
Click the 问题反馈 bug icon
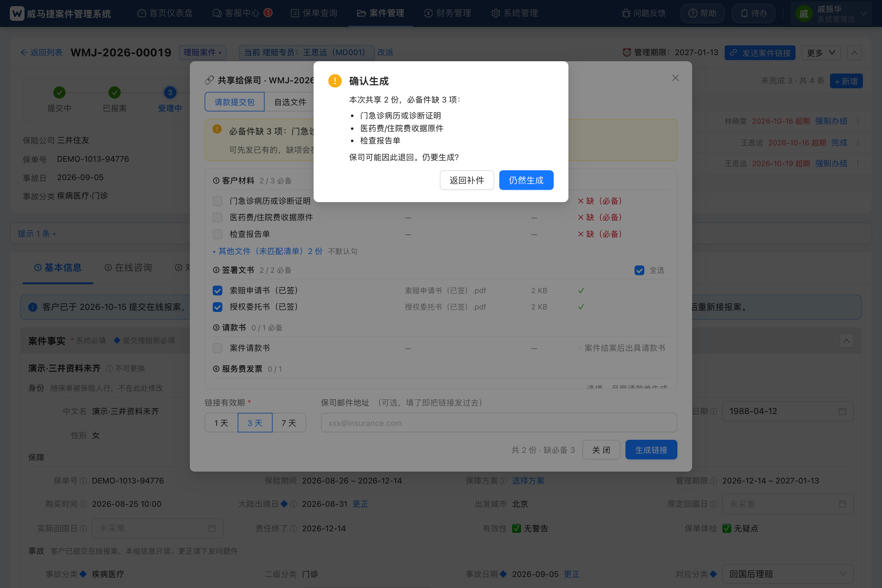point(626,13)
